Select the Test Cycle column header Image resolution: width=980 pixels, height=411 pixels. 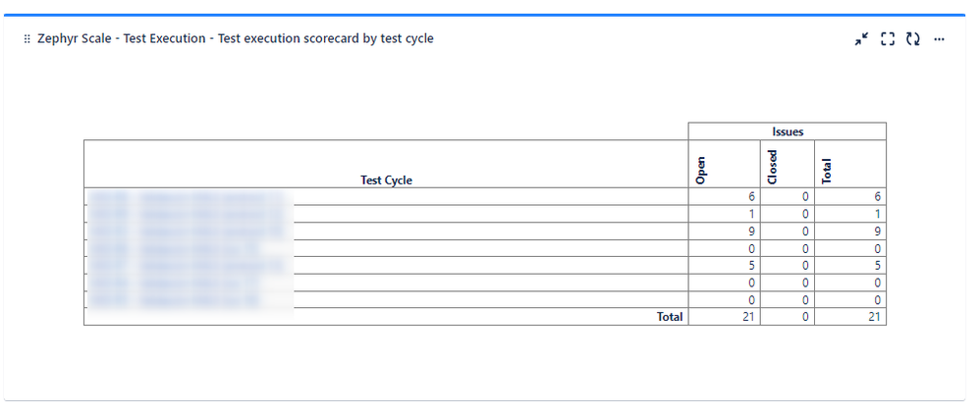pos(386,180)
